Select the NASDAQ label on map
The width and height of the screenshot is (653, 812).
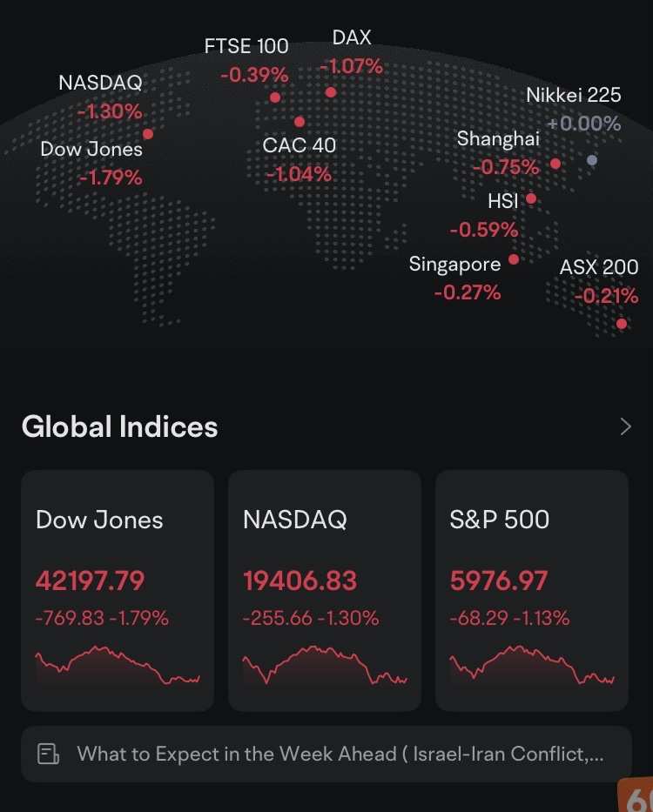click(x=100, y=83)
